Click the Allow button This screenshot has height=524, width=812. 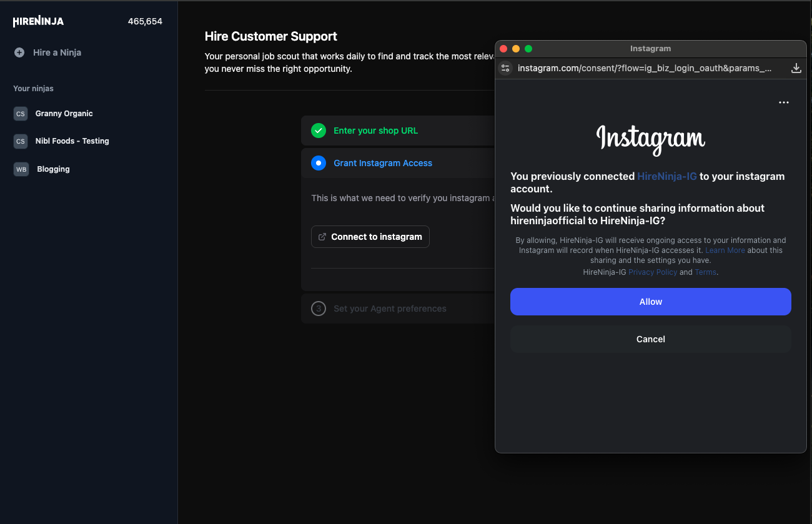tap(650, 301)
